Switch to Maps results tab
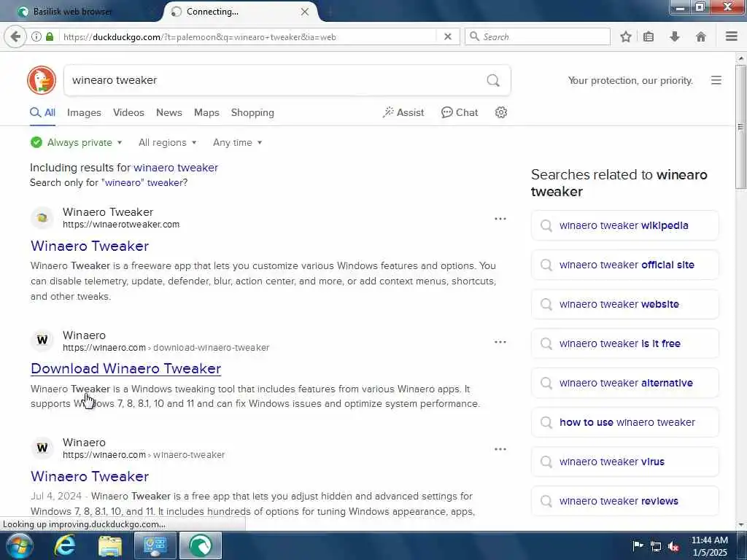747x560 pixels. pos(206,113)
